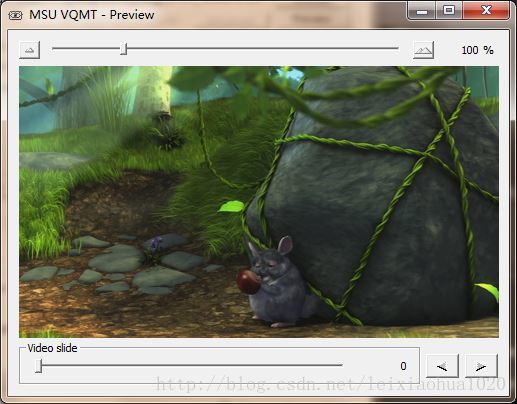This screenshot has height=404, width=517.
Task: Click the zoom out small mountain icon
Action: click(x=30, y=50)
